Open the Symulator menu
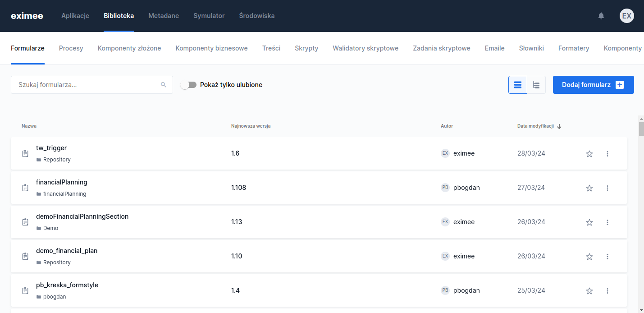This screenshot has width=644, height=313. [209, 16]
